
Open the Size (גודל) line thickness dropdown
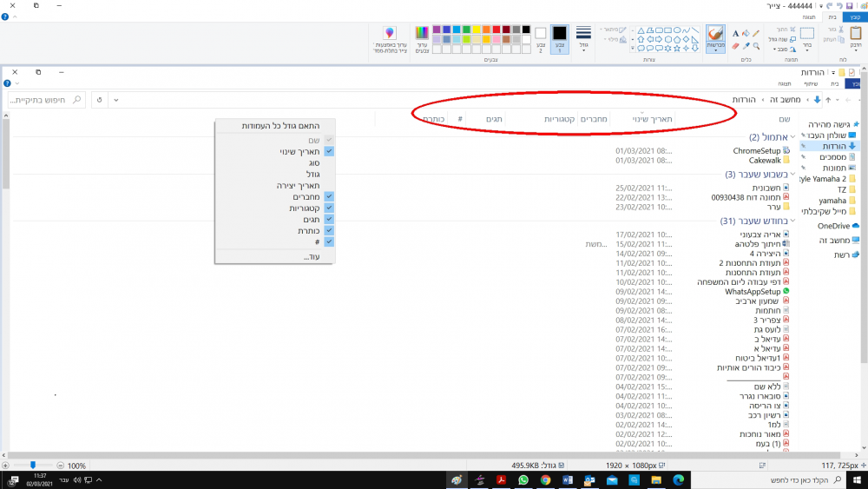coord(583,39)
